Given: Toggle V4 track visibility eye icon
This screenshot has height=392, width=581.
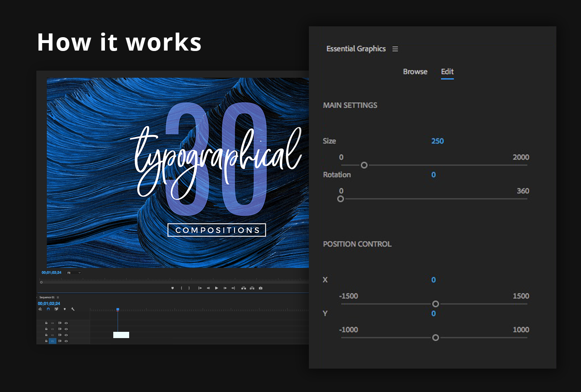Looking at the screenshot, I should pos(66,323).
